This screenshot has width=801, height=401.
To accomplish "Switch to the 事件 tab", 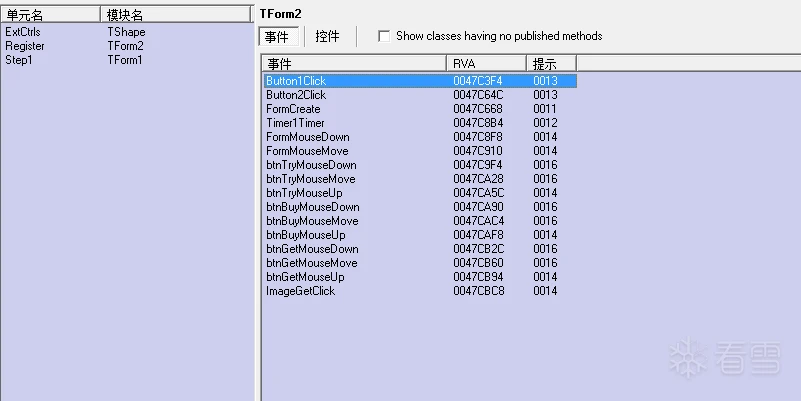I will [277, 37].
